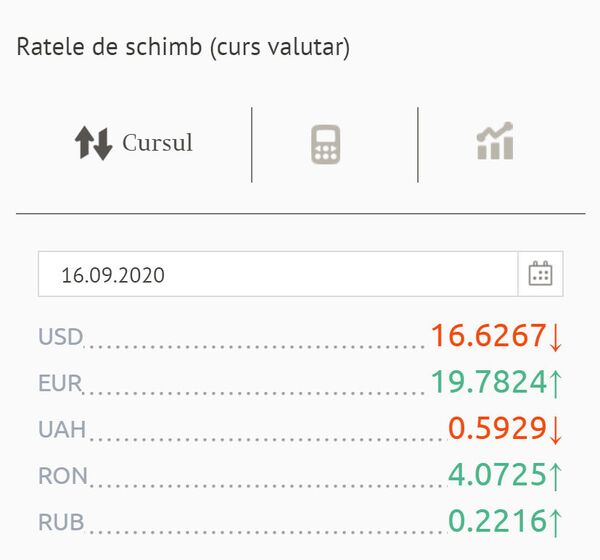Open the currency calculator tab icon

click(325, 145)
